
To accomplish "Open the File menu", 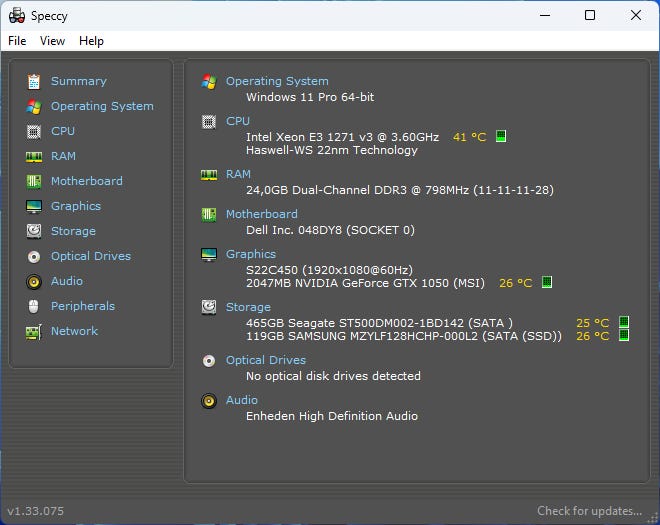I will point(17,41).
